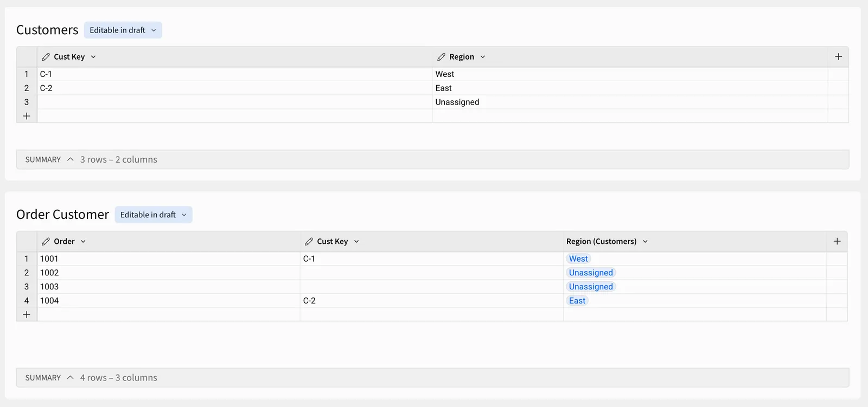Open Order column menu chevron
Image resolution: width=868 pixels, height=407 pixels.
pyautogui.click(x=83, y=242)
